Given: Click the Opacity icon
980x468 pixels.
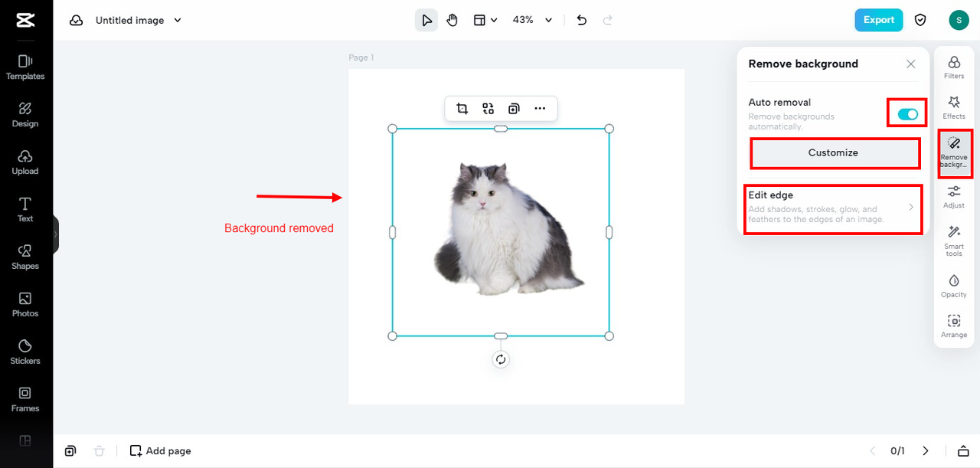Looking at the screenshot, I should coord(954,285).
